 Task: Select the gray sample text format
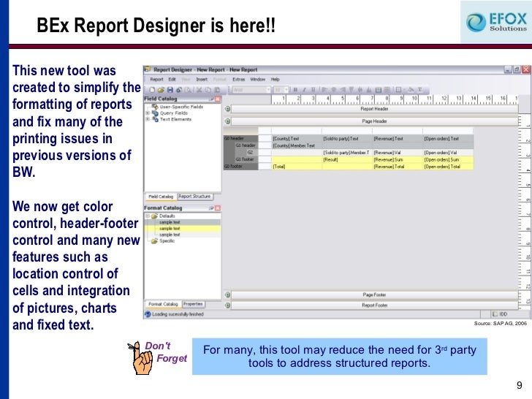tap(183, 222)
